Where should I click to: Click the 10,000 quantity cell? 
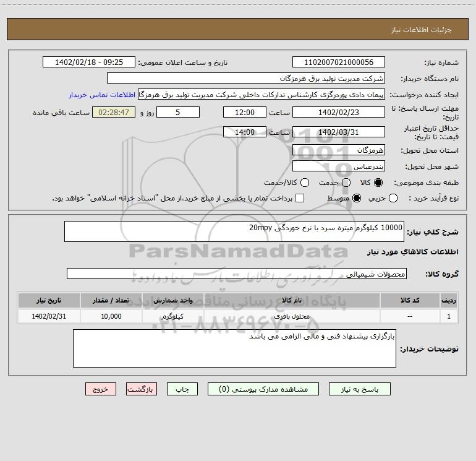coord(111,316)
